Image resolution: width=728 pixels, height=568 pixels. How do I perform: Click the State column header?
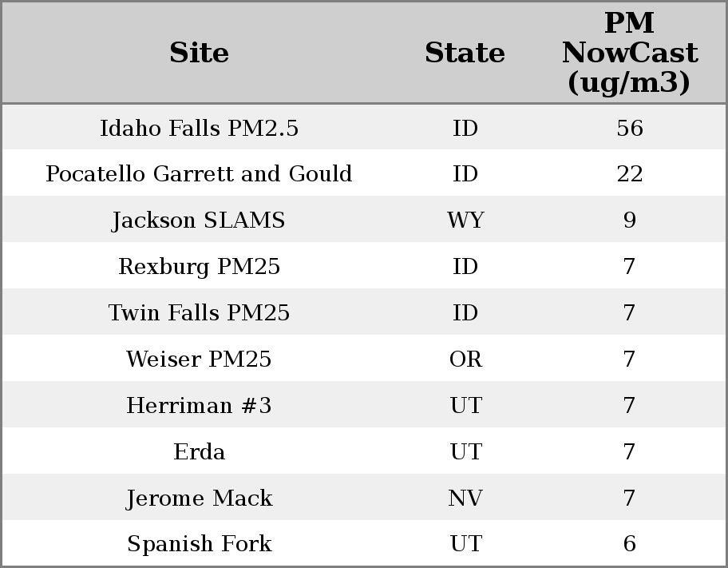coord(465,53)
